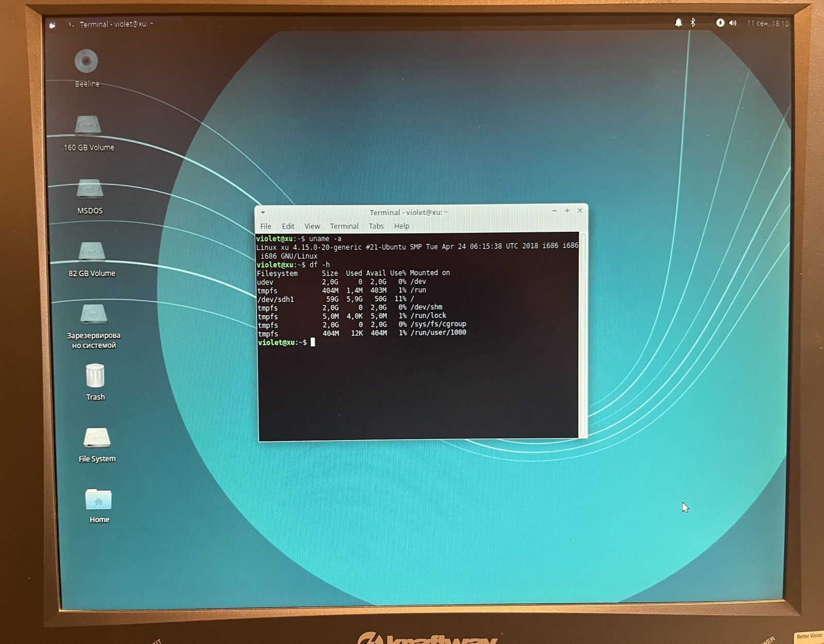Click the notification bell icon in the panel
This screenshot has height=644, width=824.
pos(678,23)
